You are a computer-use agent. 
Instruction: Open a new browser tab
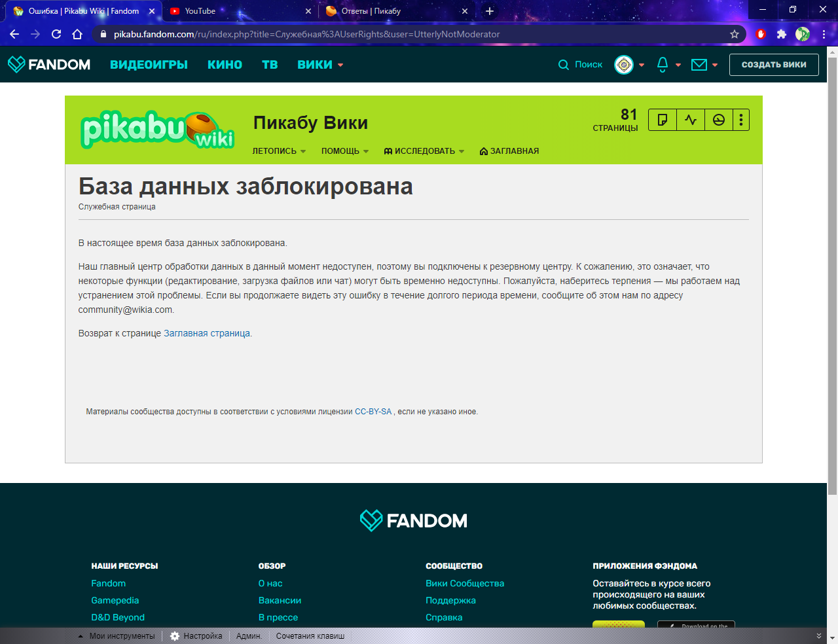490,11
